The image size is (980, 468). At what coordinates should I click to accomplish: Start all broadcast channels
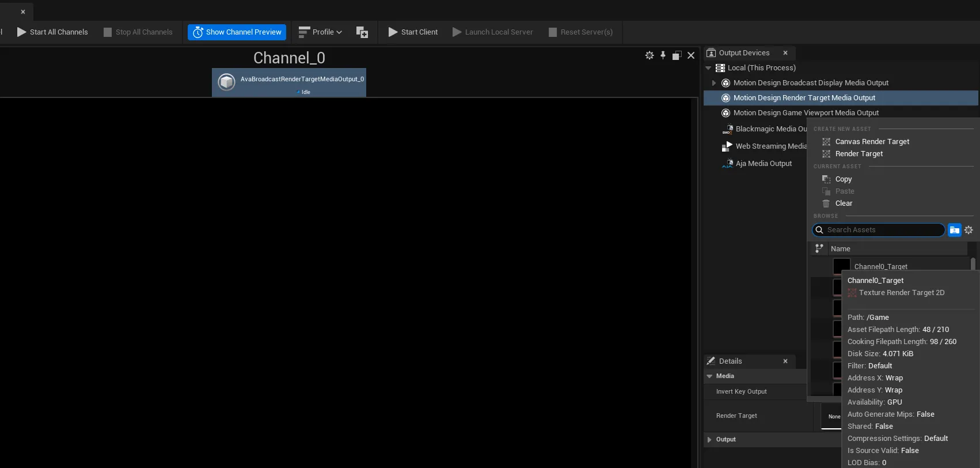tap(52, 32)
